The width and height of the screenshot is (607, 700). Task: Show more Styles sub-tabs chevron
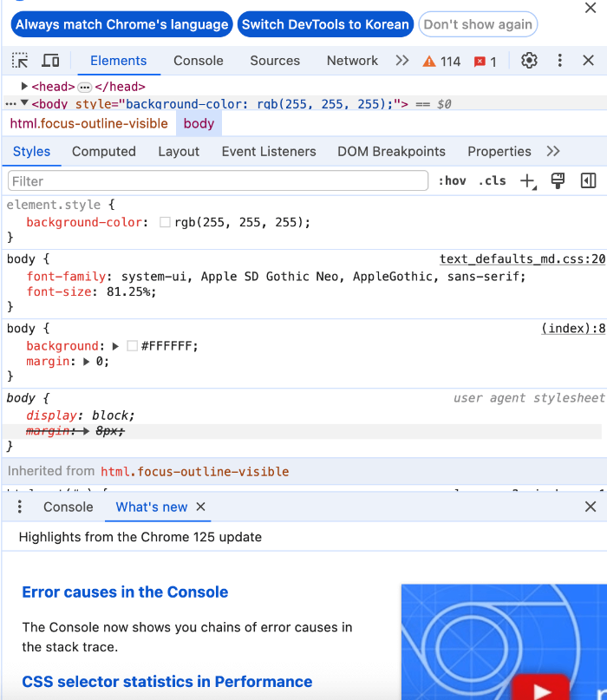tap(553, 151)
